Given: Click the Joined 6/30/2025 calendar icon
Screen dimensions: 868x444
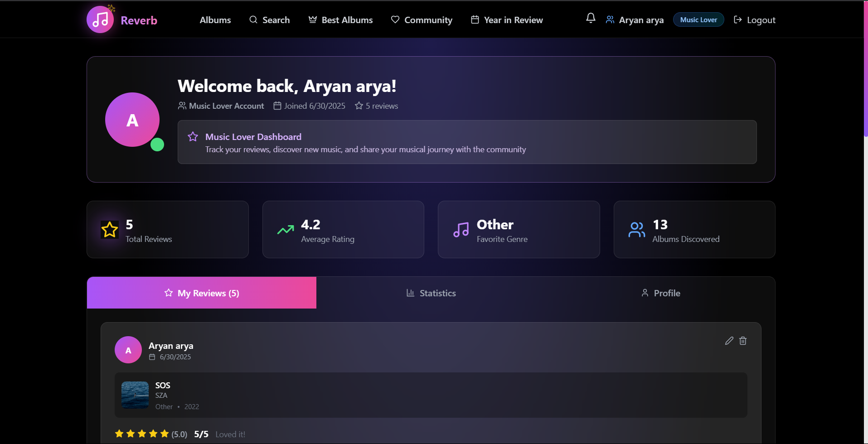Looking at the screenshot, I should tap(277, 106).
